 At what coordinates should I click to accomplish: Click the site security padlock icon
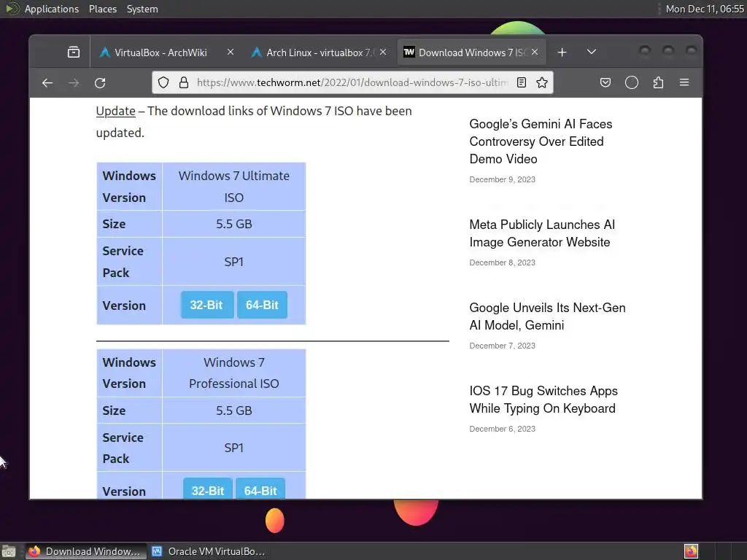tap(183, 82)
